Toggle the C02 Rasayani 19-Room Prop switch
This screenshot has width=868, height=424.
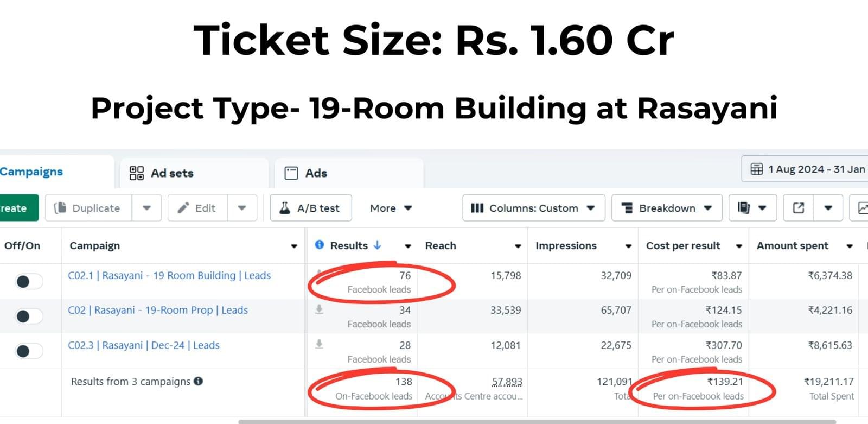click(29, 316)
